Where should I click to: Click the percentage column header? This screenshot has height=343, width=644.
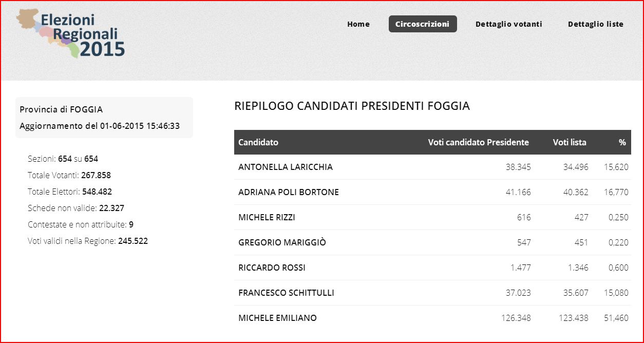click(622, 142)
